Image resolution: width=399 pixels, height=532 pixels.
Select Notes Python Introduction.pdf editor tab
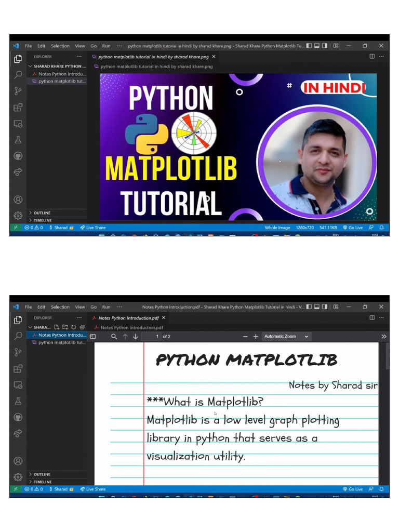129,318
